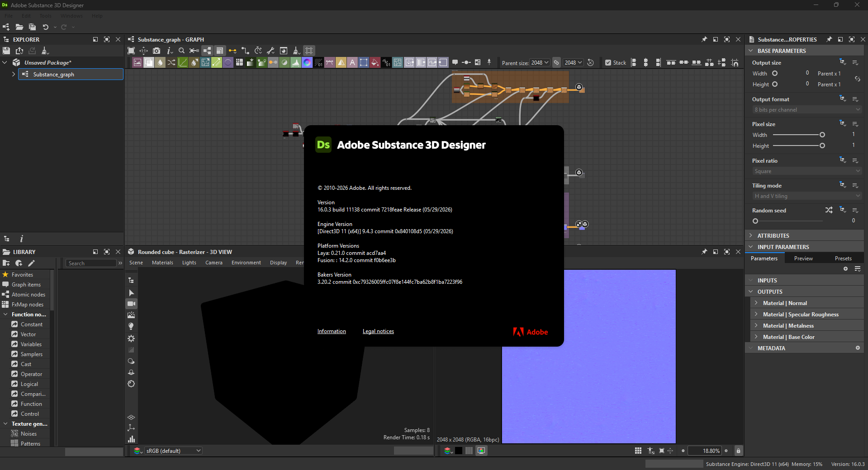
Task: Randomize the Random seed with the shuffle icon
Action: 829,210
